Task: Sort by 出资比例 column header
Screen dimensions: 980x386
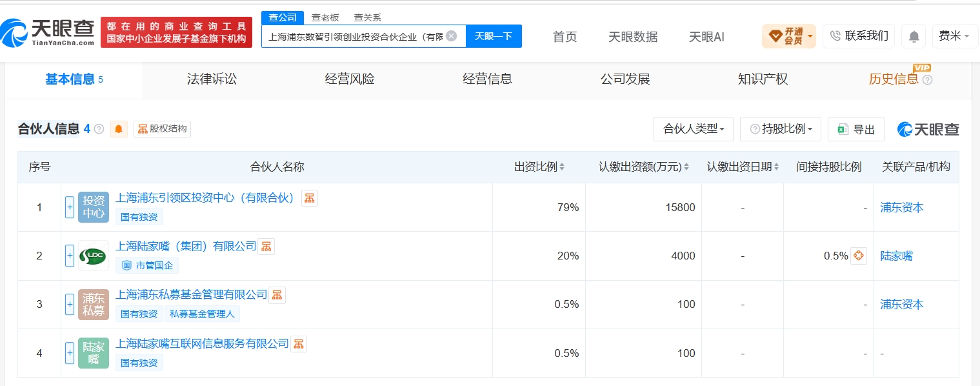Action: coord(539,167)
